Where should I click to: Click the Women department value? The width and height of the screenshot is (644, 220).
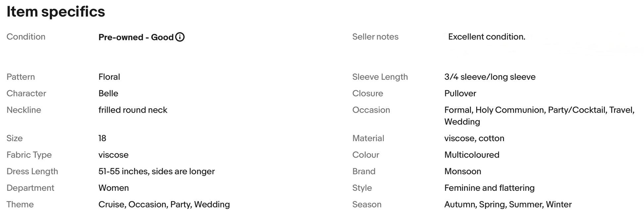(114, 188)
